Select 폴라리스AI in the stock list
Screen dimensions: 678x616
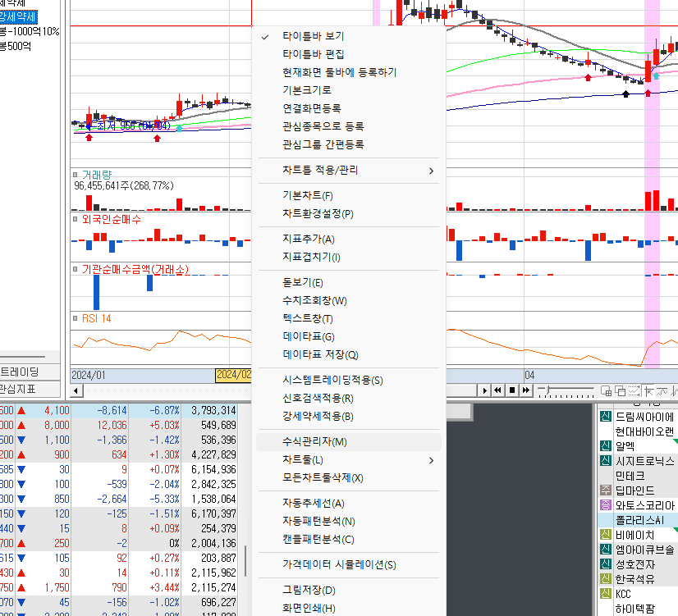click(639, 520)
